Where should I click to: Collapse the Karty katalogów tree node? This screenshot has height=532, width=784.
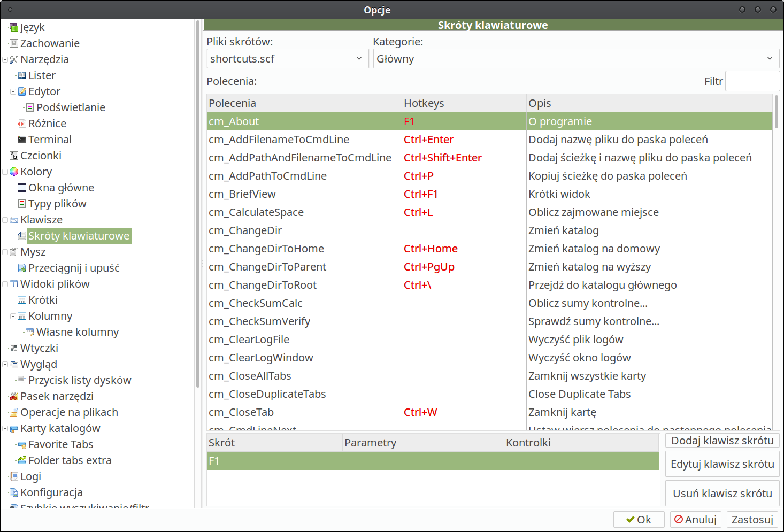(x=5, y=428)
